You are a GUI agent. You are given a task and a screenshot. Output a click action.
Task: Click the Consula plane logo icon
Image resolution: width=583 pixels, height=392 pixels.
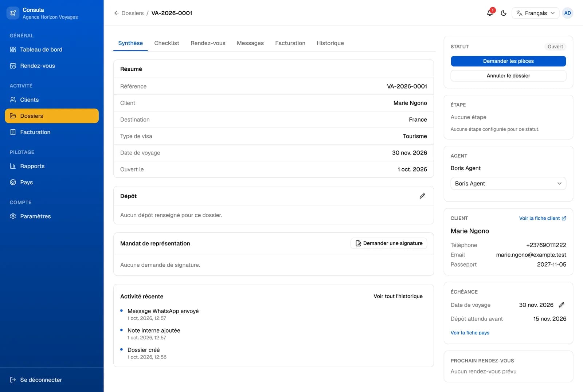point(13,13)
